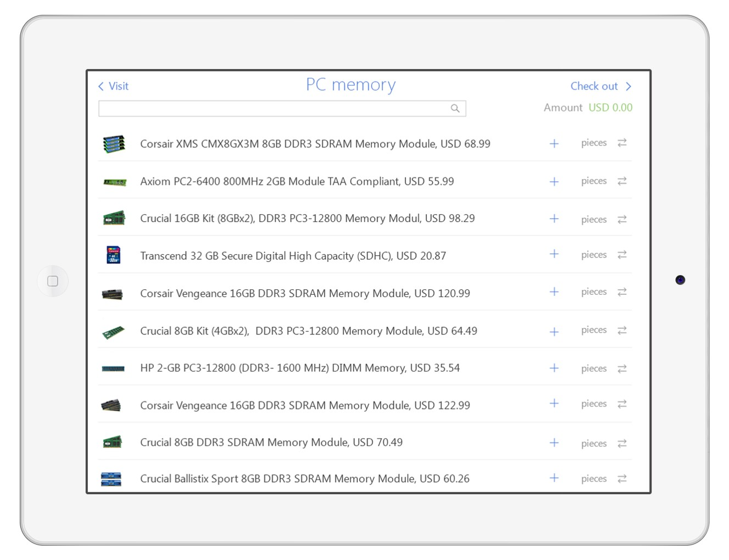Switch unit for Corsair Vengeance USD 120.99

622,292
